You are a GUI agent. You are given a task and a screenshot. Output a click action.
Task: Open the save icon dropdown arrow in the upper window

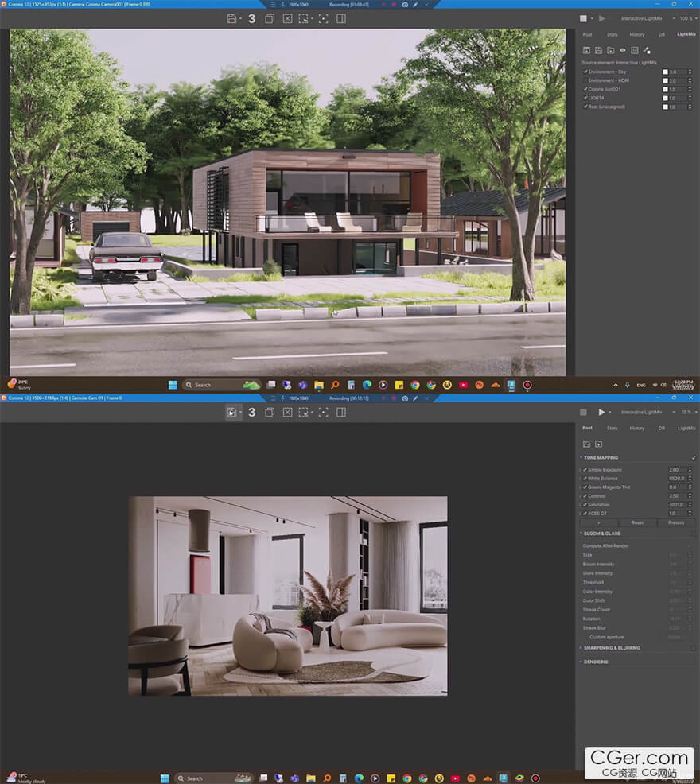click(x=241, y=19)
